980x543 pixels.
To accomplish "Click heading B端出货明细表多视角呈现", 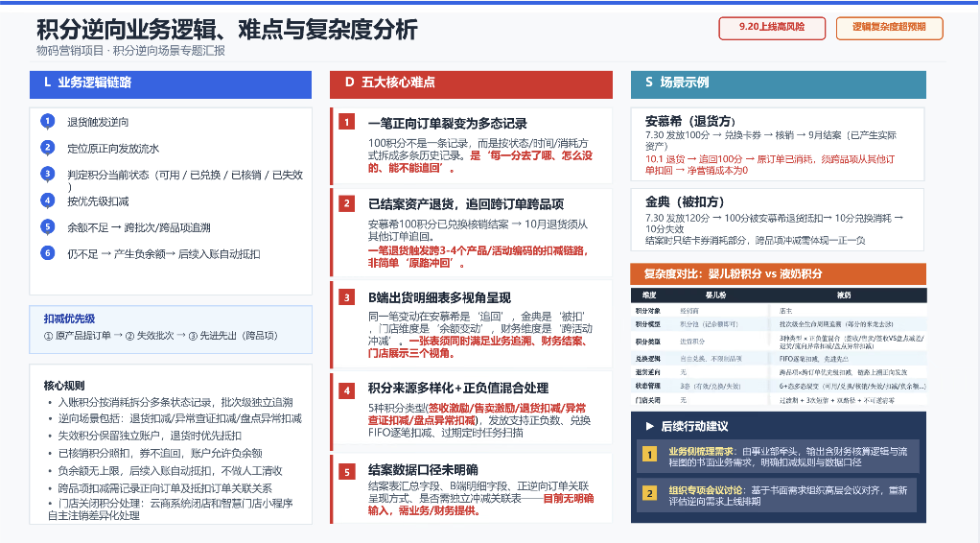I will [x=439, y=297].
